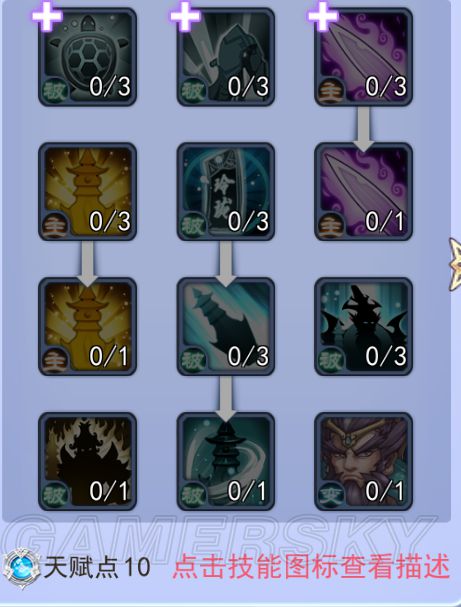This screenshot has height=607, width=461.
Task: Open the bearded warrior transformation skill
Action: [x=363, y=461]
